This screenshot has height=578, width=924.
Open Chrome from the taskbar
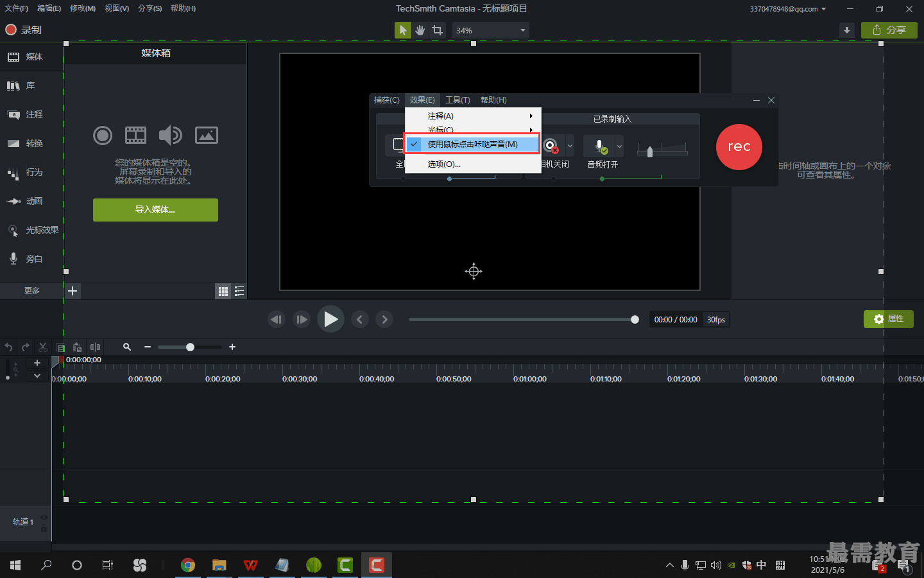coord(188,565)
